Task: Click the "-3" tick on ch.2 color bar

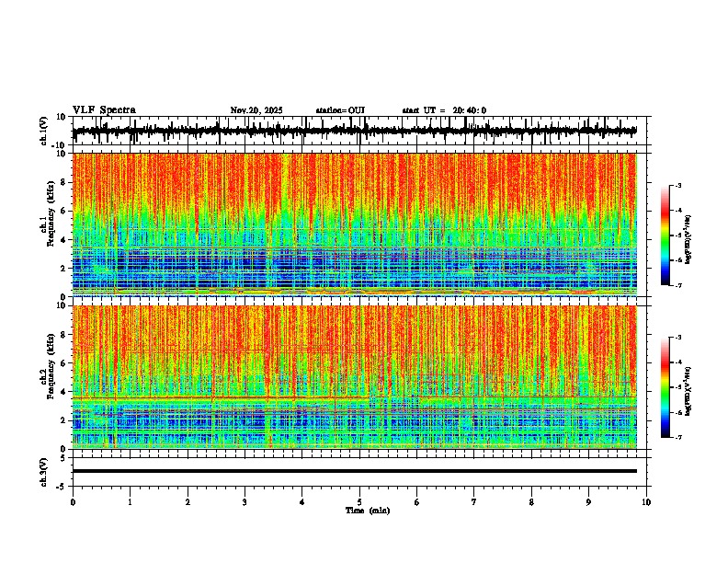Action: [677, 338]
